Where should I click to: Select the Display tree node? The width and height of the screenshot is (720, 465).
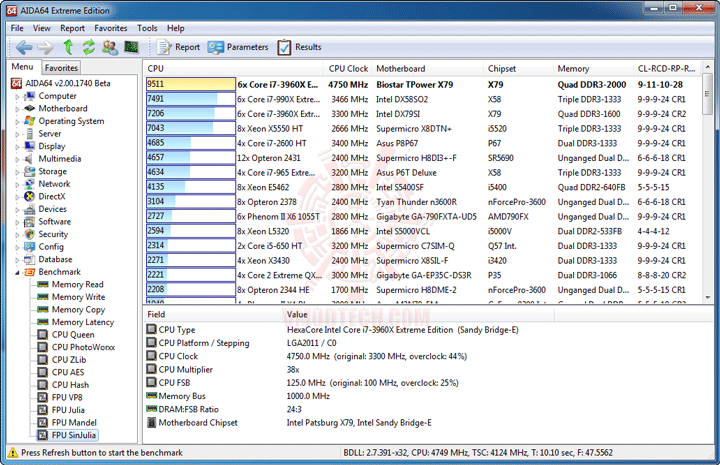52,146
